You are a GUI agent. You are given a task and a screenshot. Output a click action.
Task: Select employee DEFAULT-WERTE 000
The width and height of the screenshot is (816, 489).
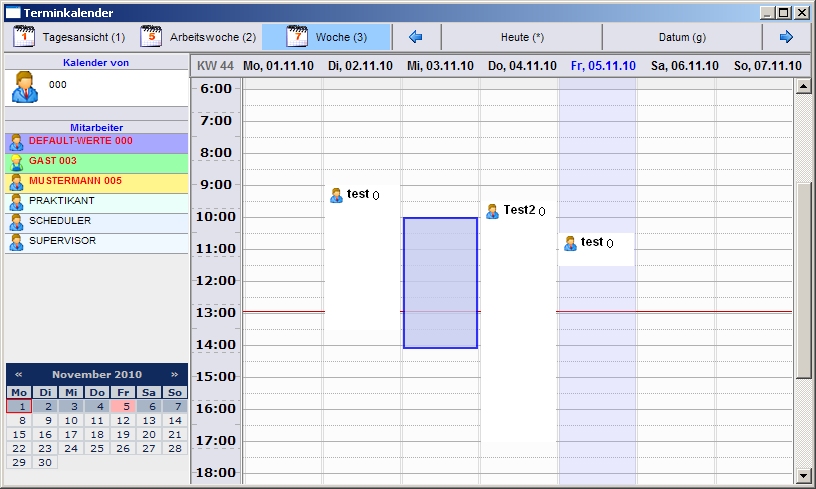(x=80, y=142)
